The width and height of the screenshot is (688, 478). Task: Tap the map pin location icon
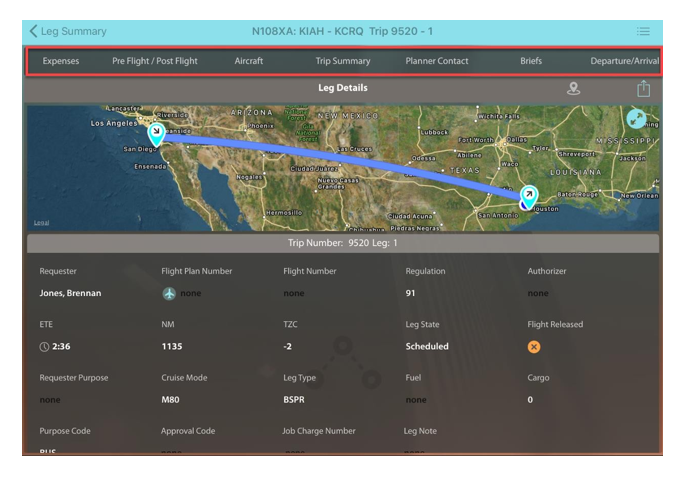tap(574, 89)
